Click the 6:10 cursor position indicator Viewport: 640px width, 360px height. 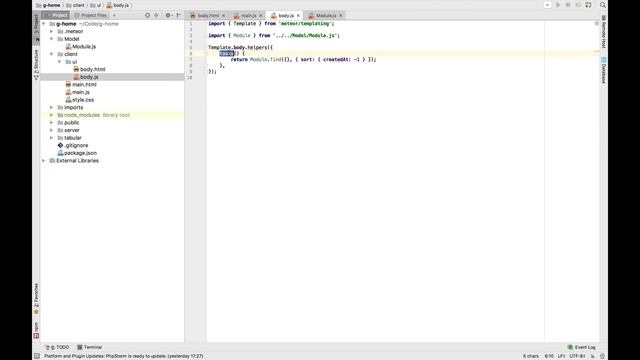(549, 356)
